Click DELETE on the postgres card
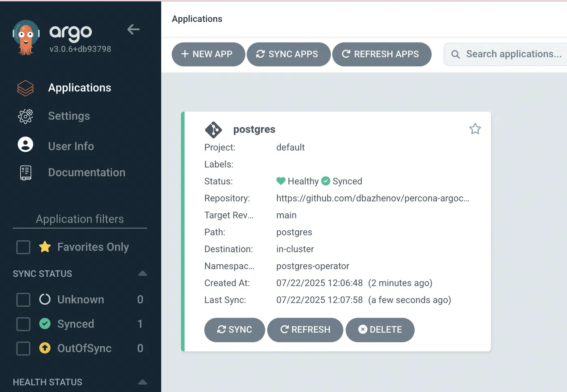 click(380, 330)
